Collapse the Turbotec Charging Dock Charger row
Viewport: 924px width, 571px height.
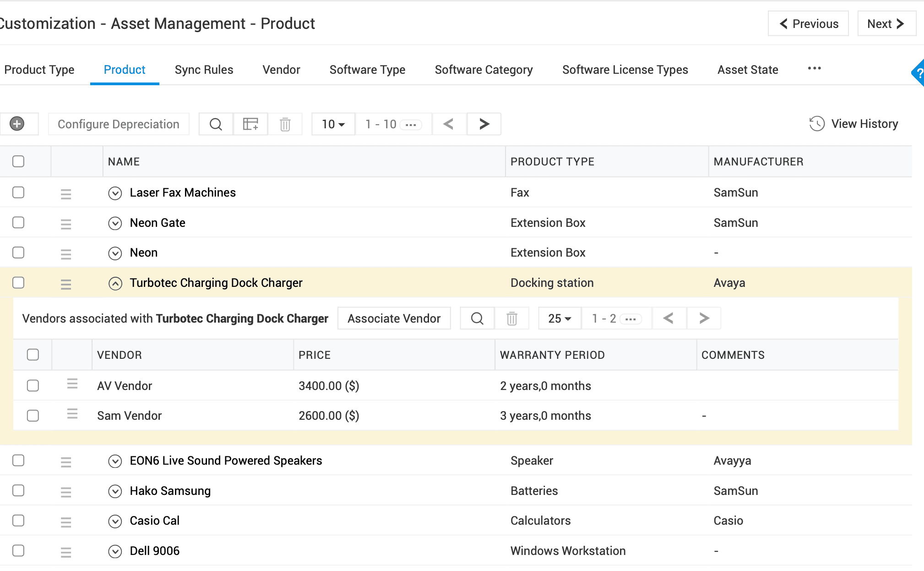(x=115, y=284)
